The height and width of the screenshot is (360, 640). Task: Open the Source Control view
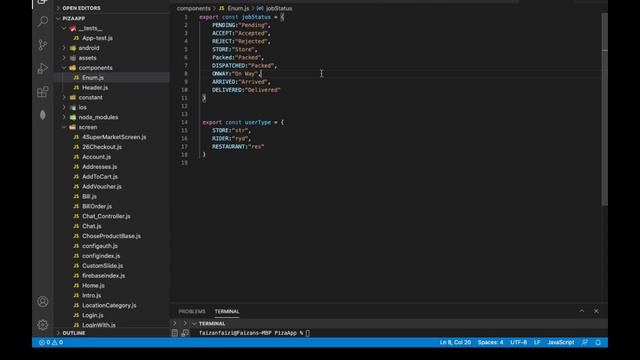point(42,45)
